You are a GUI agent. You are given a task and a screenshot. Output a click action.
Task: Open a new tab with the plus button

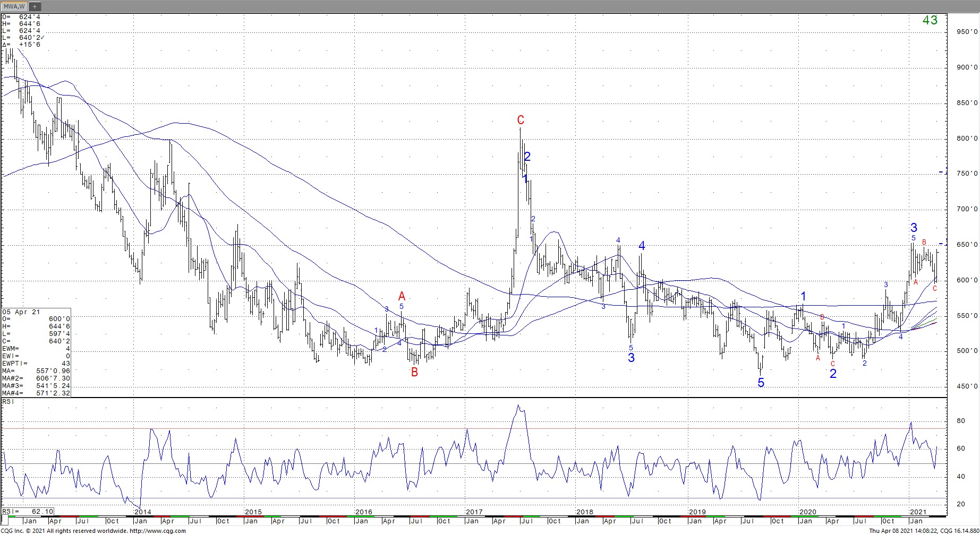click(x=35, y=6)
